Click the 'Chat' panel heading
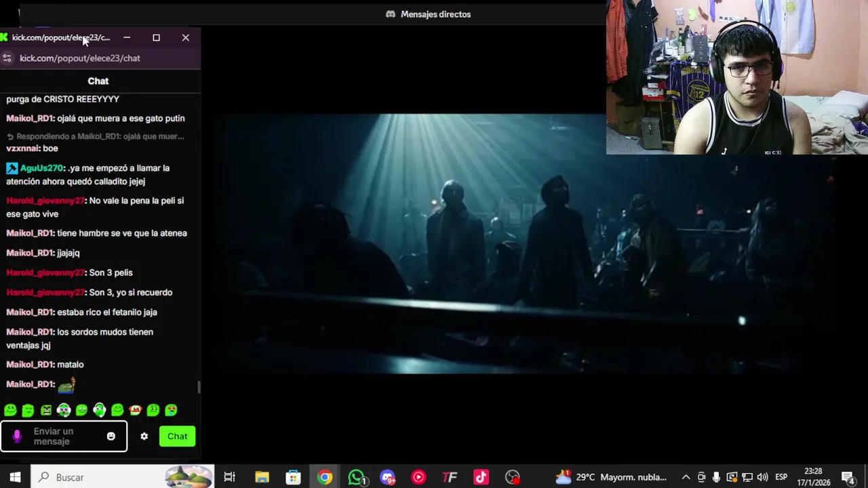This screenshot has width=868, height=488. [98, 81]
